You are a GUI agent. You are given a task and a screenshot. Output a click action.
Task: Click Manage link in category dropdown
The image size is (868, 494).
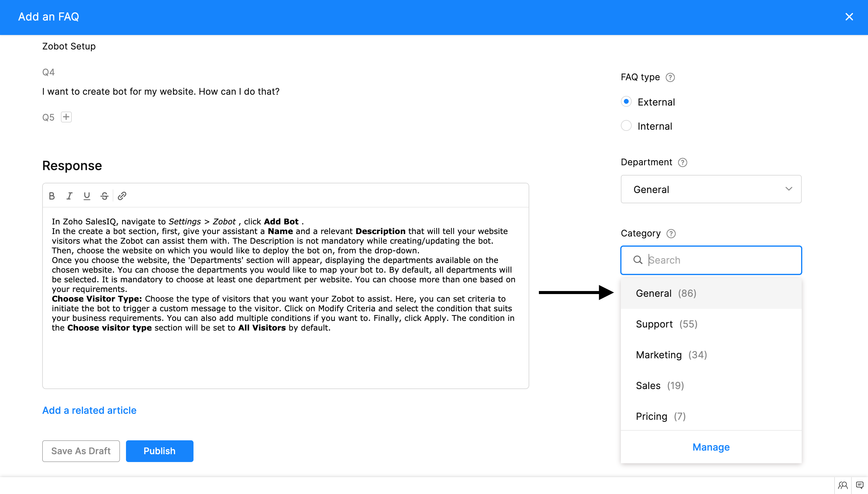pos(711,447)
